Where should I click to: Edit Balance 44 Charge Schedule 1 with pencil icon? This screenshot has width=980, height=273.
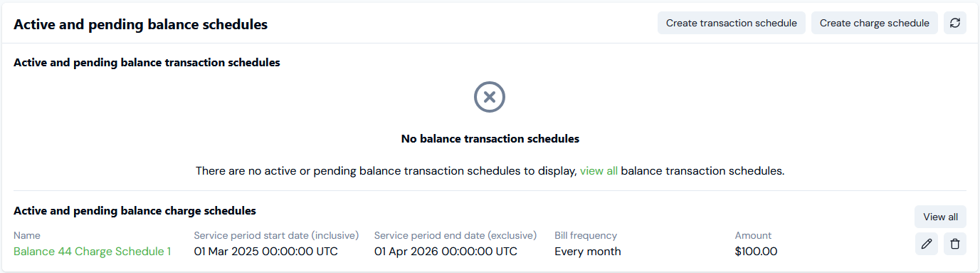927,244
